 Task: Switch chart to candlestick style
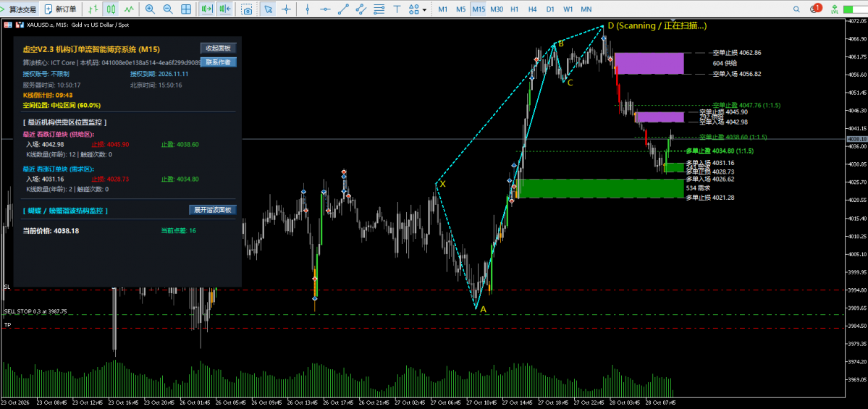click(x=111, y=9)
